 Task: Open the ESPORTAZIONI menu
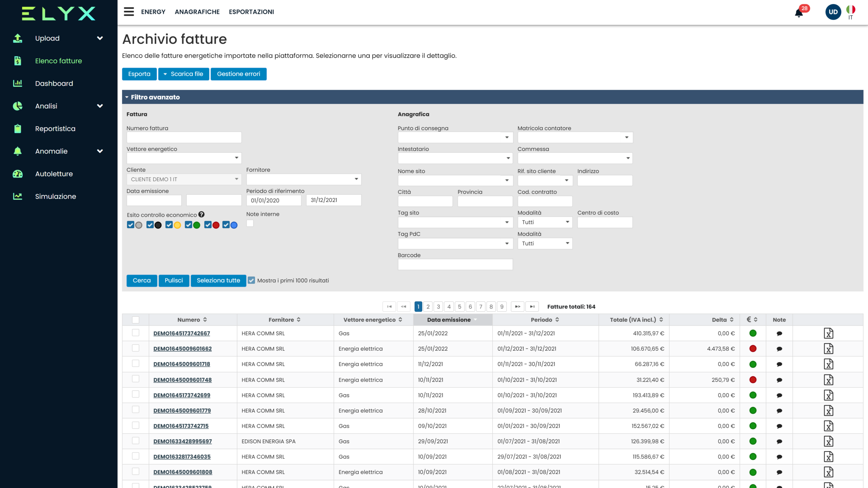[251, 12]
